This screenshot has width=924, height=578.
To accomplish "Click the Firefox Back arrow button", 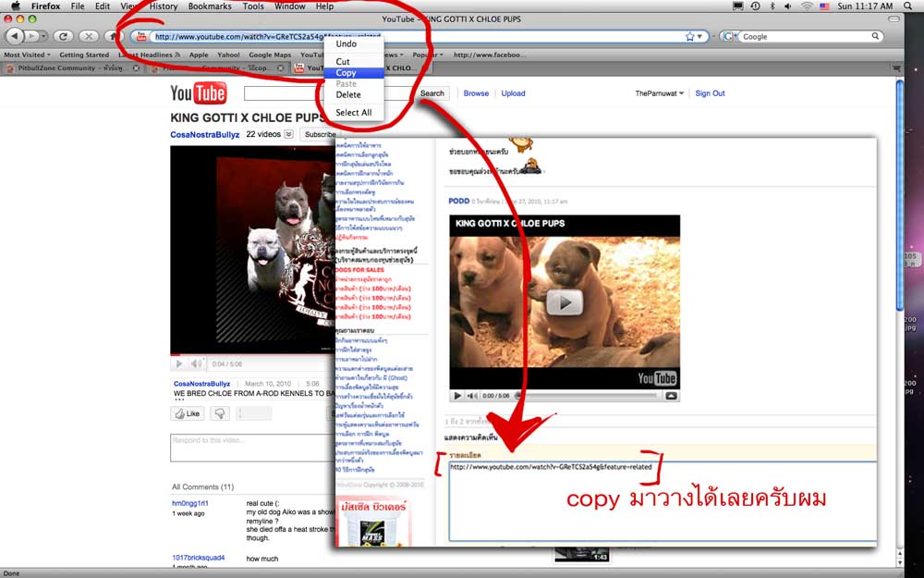I will (15, 37).
